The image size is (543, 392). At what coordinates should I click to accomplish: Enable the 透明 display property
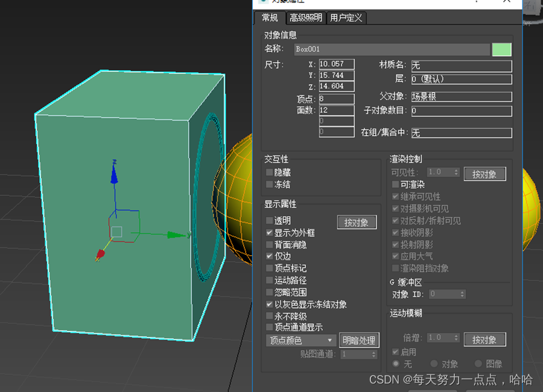click(x=270, y=220)
